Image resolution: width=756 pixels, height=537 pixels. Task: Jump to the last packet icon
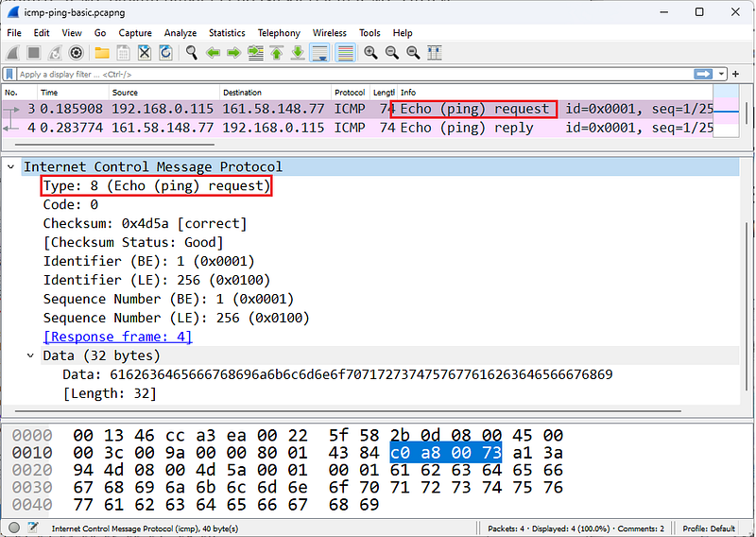point(298,53)
